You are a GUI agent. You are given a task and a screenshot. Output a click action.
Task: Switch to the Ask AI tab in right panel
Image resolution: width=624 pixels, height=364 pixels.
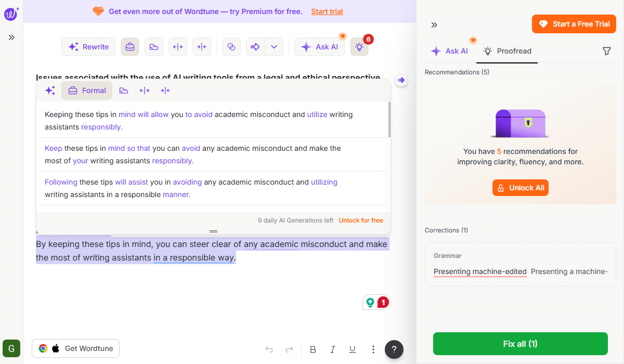coord(450,51)
